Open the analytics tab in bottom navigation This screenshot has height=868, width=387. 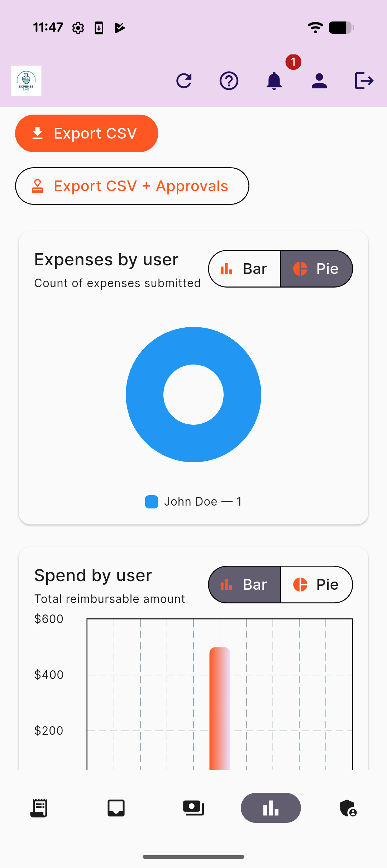[x=271, y=807]
